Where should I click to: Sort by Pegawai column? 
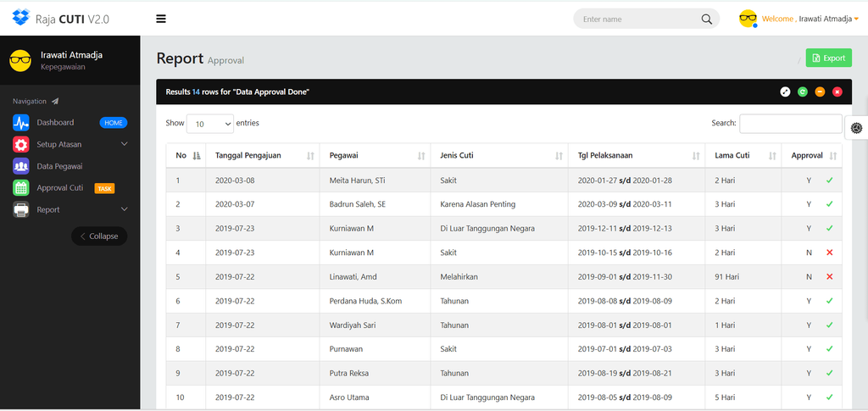(376, 156)
